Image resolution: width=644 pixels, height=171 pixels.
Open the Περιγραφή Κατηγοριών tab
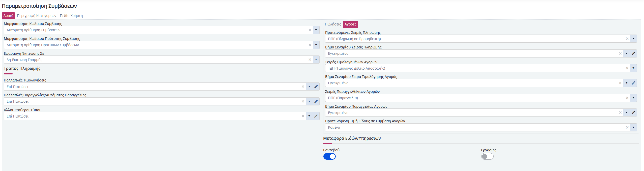pyautogui.click(x=37, y=16)
